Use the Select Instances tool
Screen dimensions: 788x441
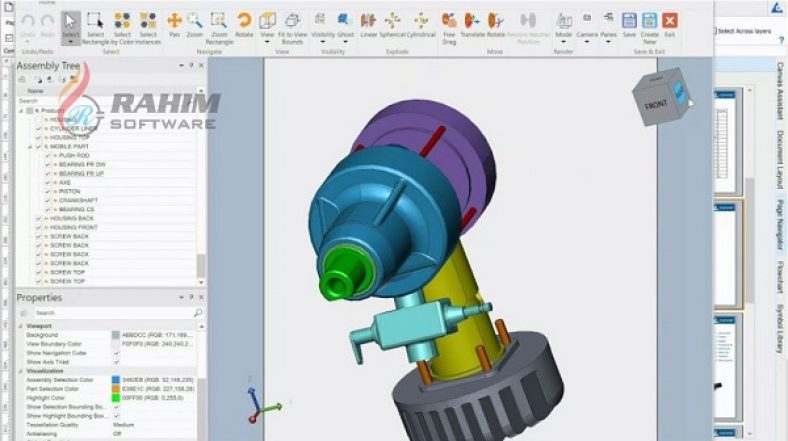pyautogui.click(x=148, y=28)
